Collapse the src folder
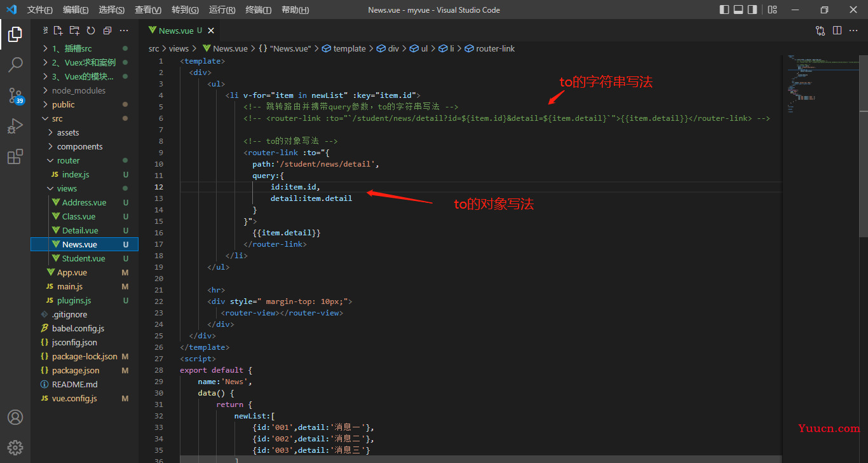 click(84, 118)
